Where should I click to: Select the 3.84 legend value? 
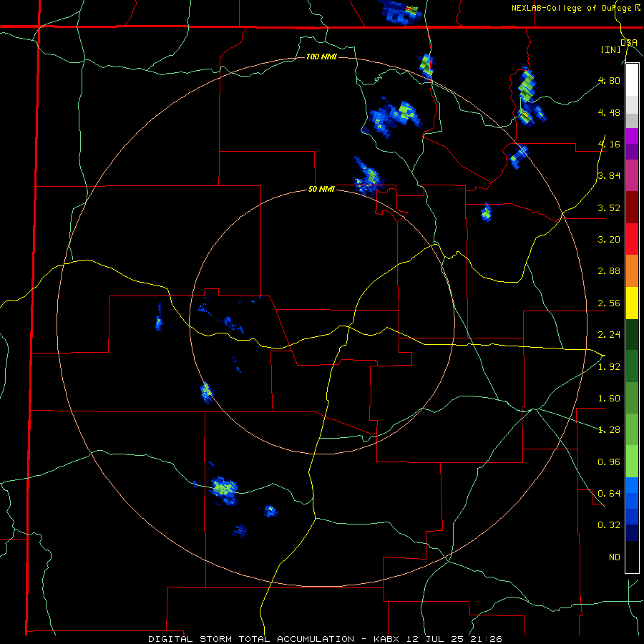click(609, 176)
